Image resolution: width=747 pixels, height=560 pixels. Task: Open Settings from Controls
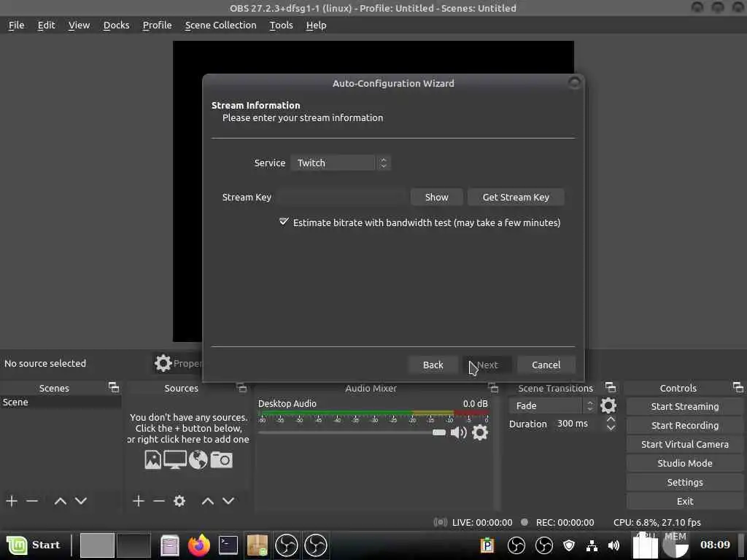pyautogui.click(x=684, y=483)
